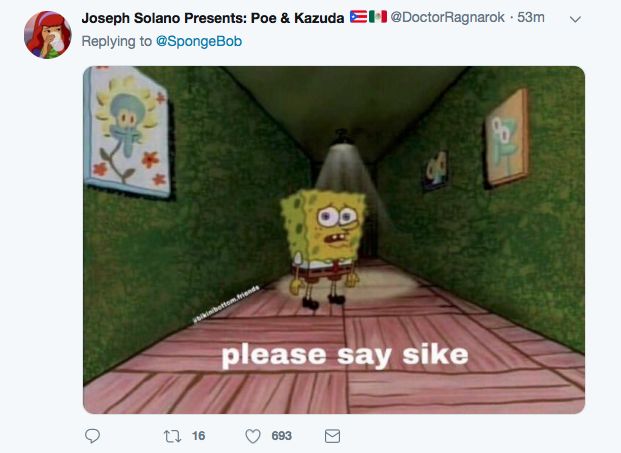Open direct message envelope icon
This screenshot has height=453, width=621.
pyautogui.click(x=332, y=436)
